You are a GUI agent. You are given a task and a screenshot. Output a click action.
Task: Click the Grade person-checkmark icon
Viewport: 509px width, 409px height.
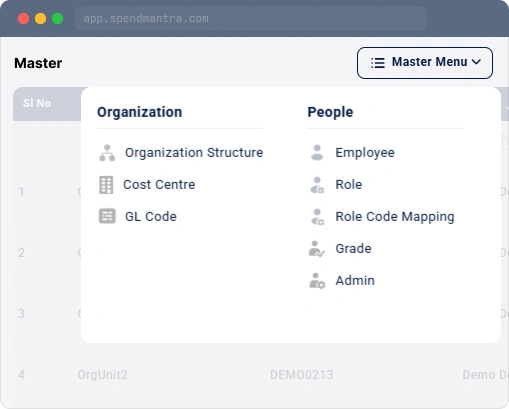tap(317, 249)
